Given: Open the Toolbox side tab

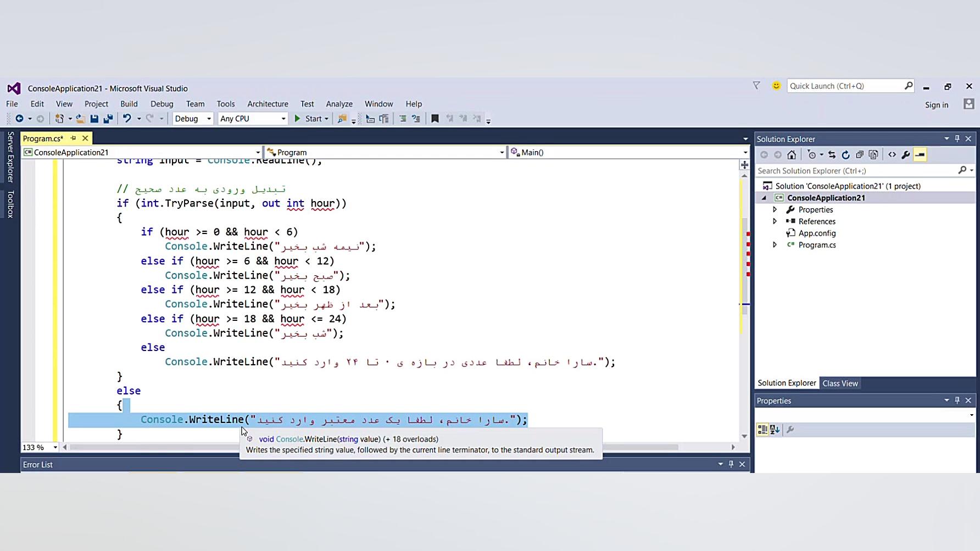Looking at the screenshot, I should tap(10, 204).
